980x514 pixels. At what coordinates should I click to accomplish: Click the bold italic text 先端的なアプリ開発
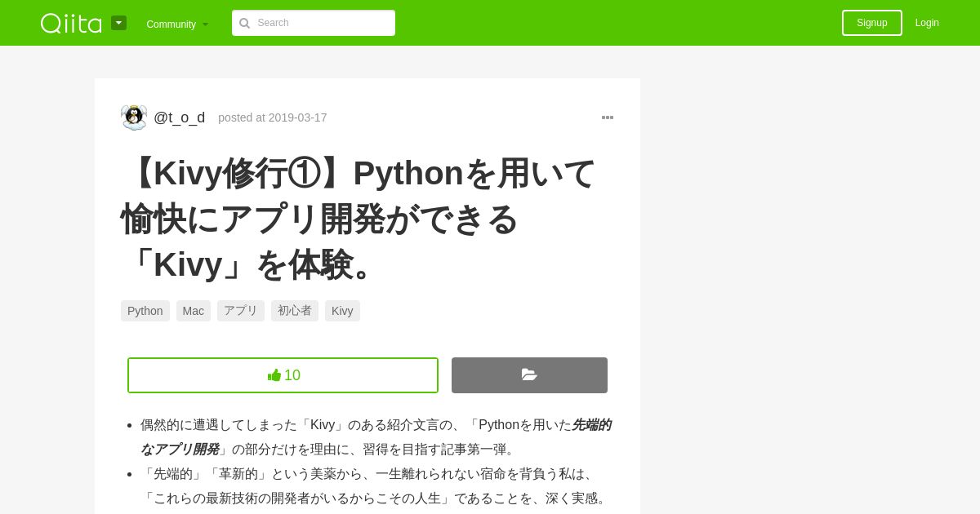point(376,437)
